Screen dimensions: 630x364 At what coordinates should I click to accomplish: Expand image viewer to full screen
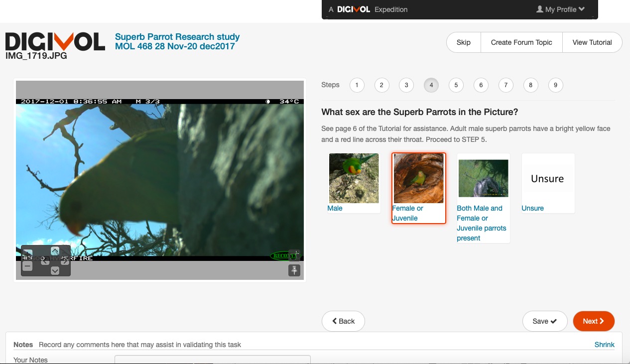point(294,255)
